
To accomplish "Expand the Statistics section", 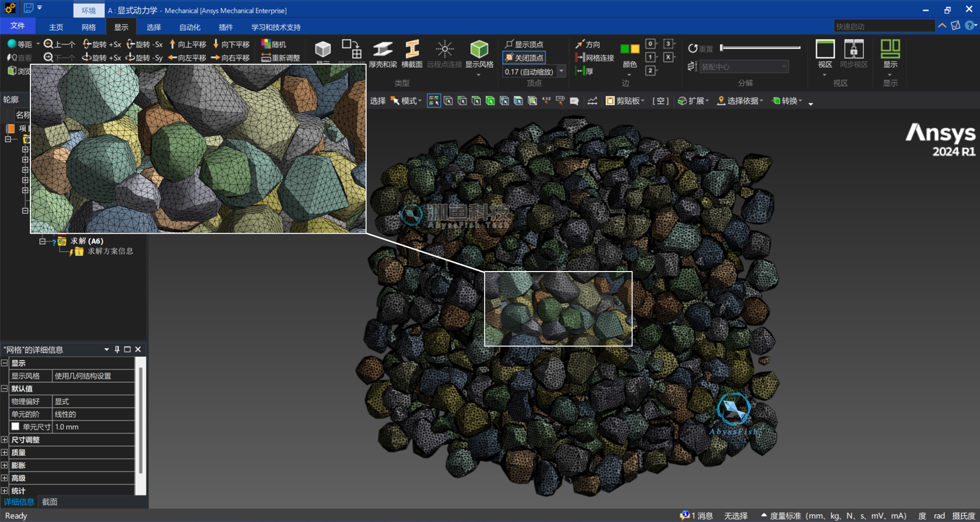I will coord(4,491).
